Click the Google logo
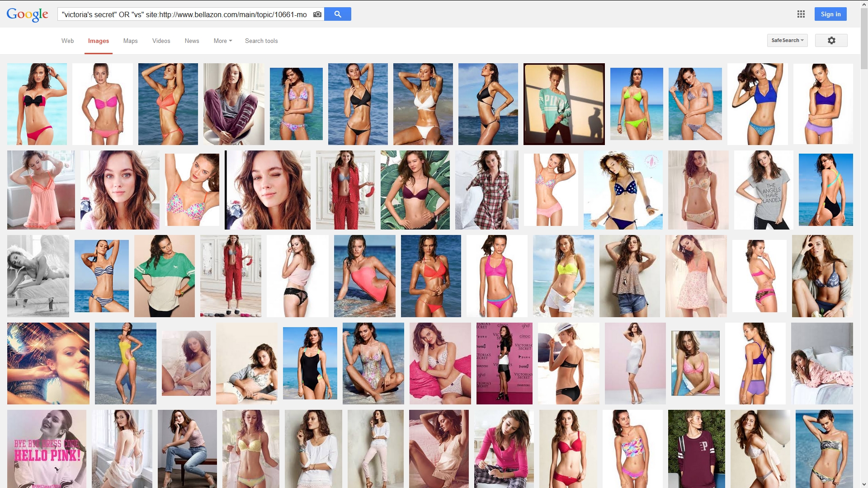 [27, 14]
